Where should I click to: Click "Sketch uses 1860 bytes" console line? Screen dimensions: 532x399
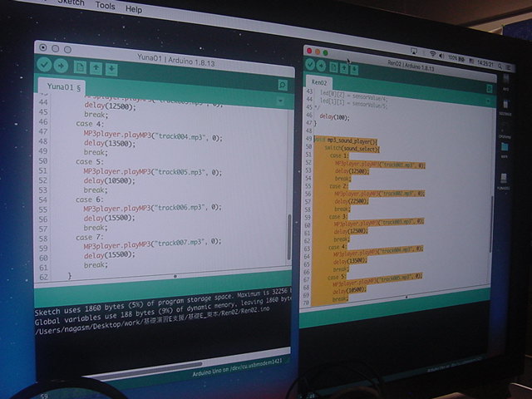click(x=163, y=303)
